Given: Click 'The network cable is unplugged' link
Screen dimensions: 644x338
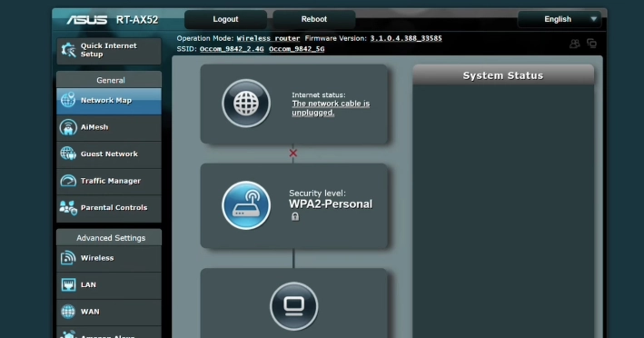Looking at the screenshot, I should (331, 108).
